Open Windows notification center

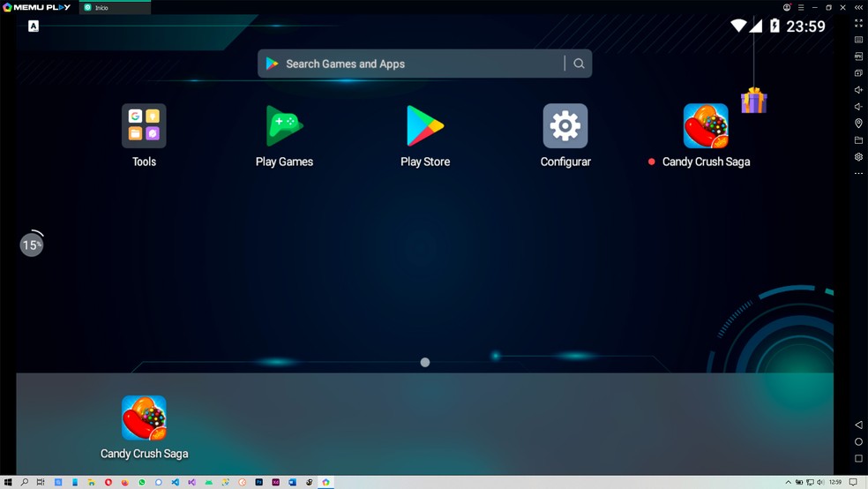tap(854, 482)
